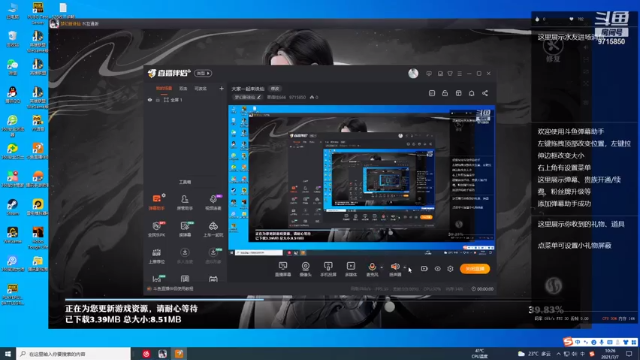640x360 pixels.
Task: Click the record video icon
Action: pos(424,269)
